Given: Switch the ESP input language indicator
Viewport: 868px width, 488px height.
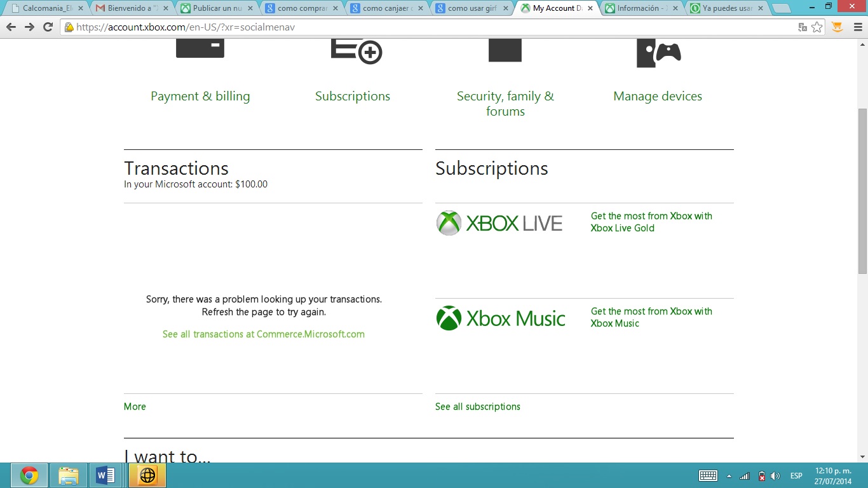Looking at the screenshot, I should point(796,476).
